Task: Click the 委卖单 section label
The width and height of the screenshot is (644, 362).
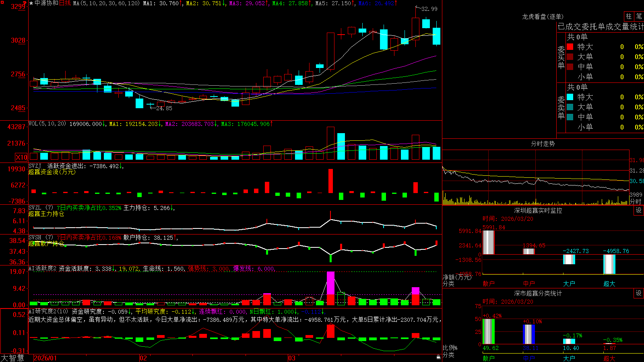Action: point(561,107)
